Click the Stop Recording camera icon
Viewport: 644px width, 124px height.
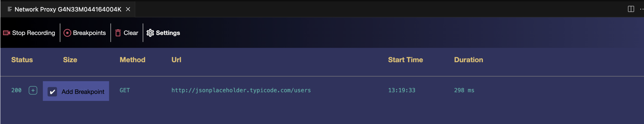pyautogui.click(x=7, y=33)
